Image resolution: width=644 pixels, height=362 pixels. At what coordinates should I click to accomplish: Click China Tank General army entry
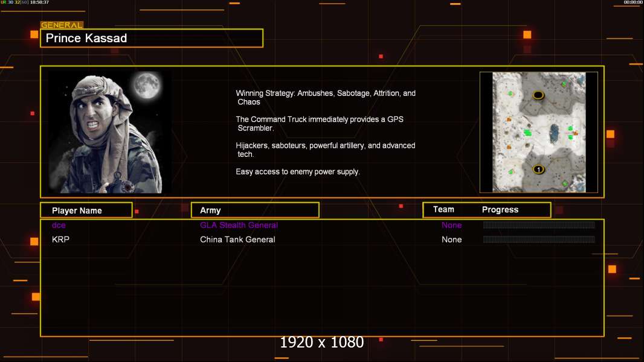click(x=237, y=240)
